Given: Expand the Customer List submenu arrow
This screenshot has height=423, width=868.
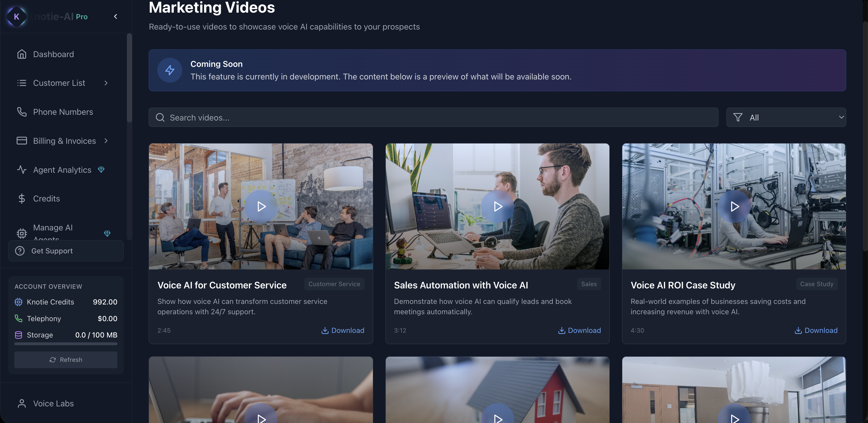Looking at the screenshot, I should (x=106, y=83).
